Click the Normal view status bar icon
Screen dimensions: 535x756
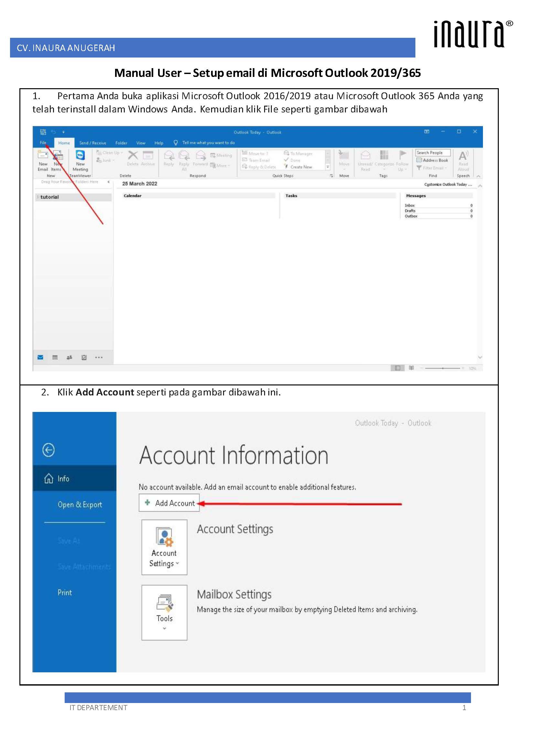click(x=398, y=368)
